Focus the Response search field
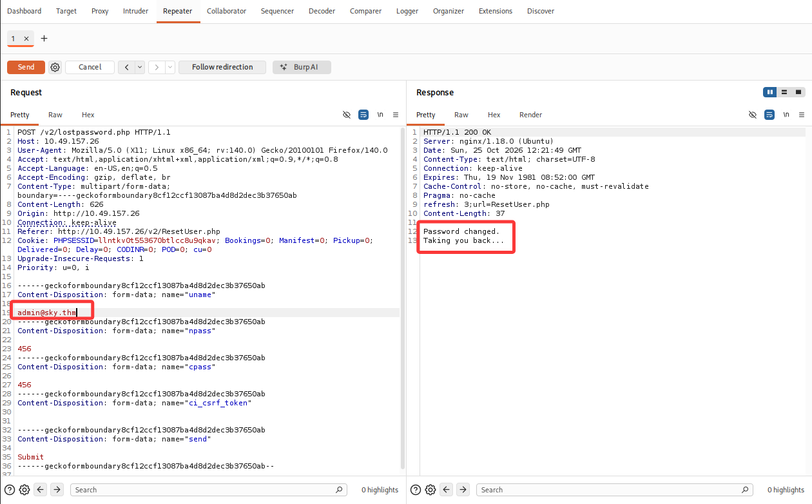This screenshot has width=812, height=504. pyautogui.click(x=615, y=490)
